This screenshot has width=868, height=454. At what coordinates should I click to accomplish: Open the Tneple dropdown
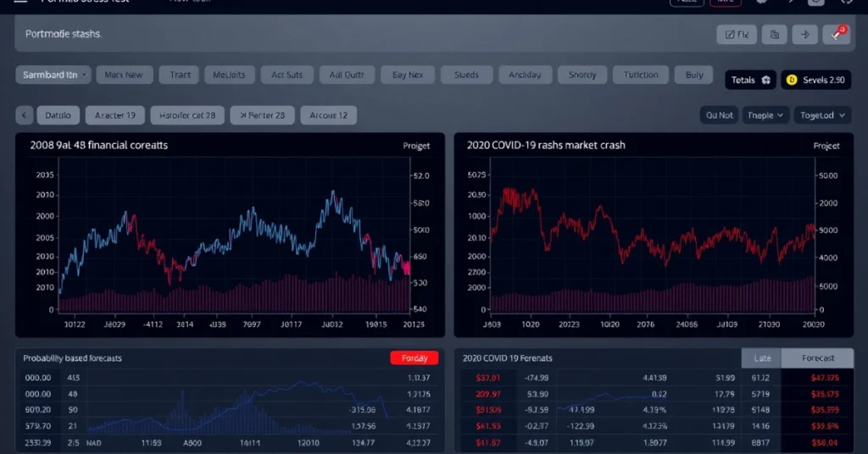click(765, 115)
